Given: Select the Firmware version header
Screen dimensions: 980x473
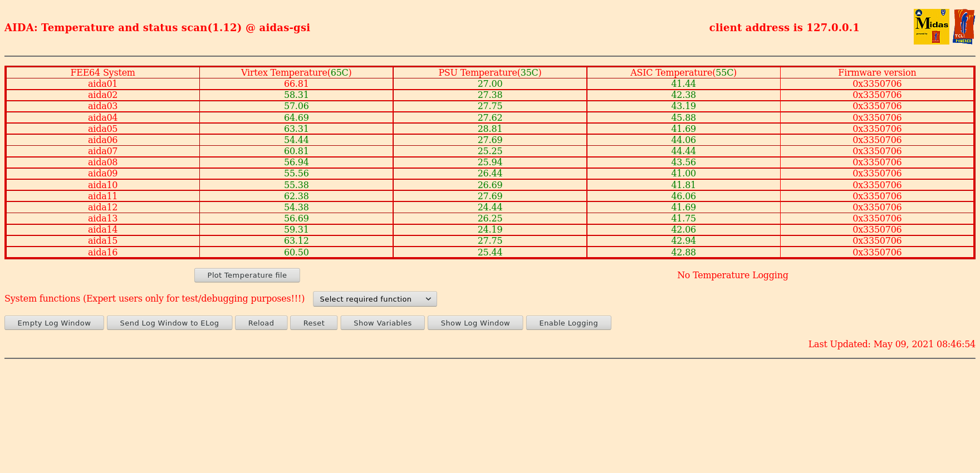Looking at the screenshot, I should 877,72.
